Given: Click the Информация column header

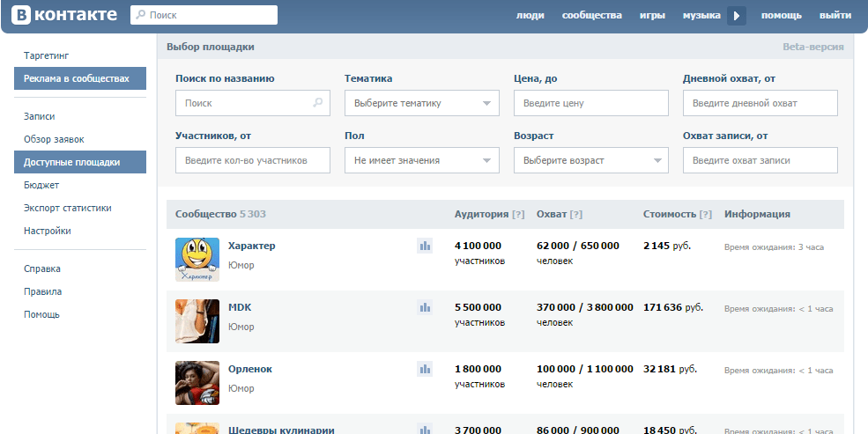Looking at the screenshot, I should 757,215.
